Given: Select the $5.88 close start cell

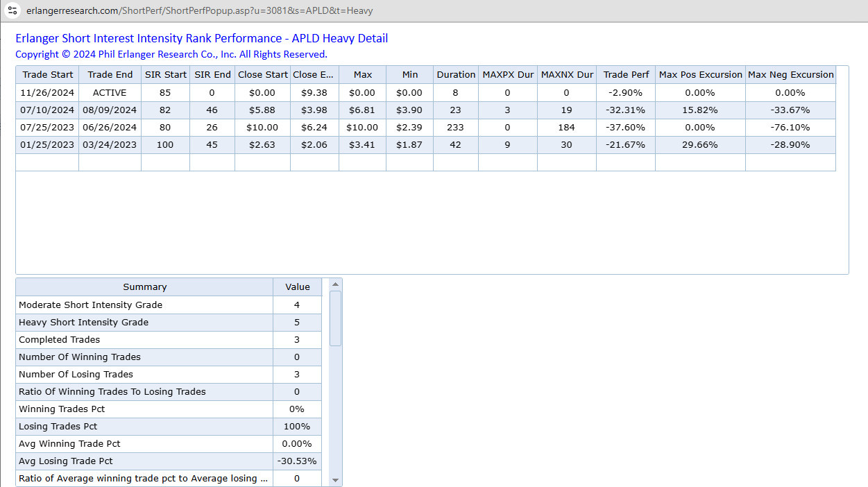Looking at the screenshot, I should [263, 110].
